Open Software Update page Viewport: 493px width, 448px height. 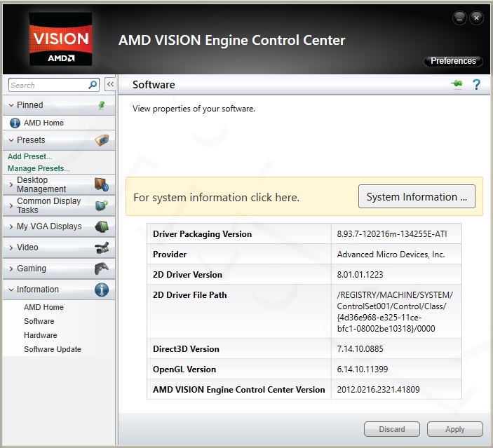[53, 349]
